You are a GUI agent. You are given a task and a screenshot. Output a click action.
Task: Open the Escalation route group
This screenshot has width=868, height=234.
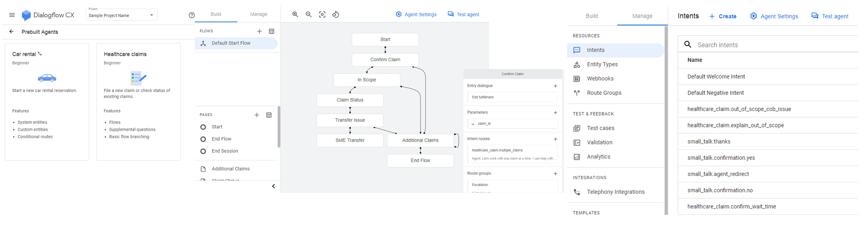pyautogui.click(x=512, y=186)
